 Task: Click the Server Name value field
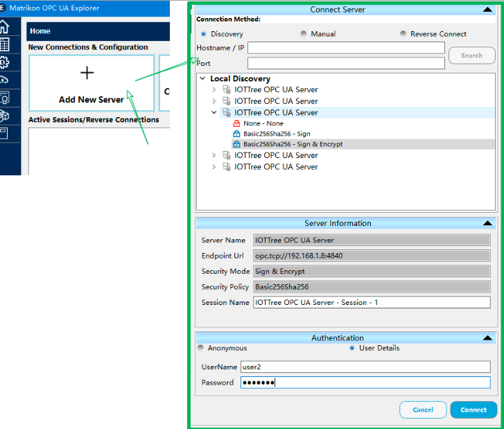372,240
